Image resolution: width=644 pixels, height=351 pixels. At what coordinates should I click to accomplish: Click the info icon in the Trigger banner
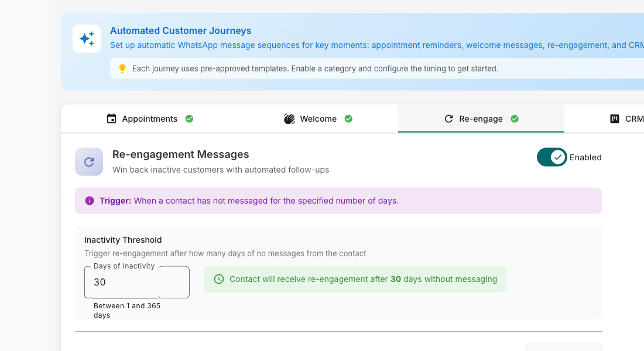90,200
